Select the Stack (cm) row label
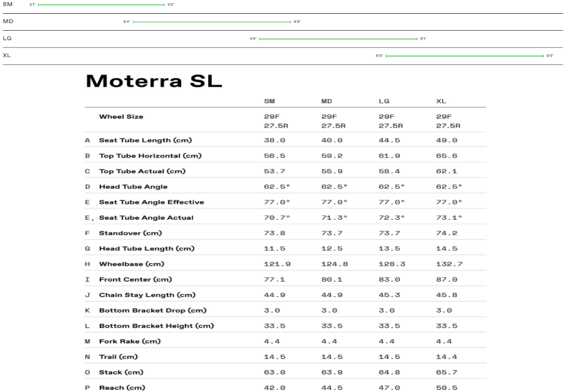 click(x=121, y=372)
